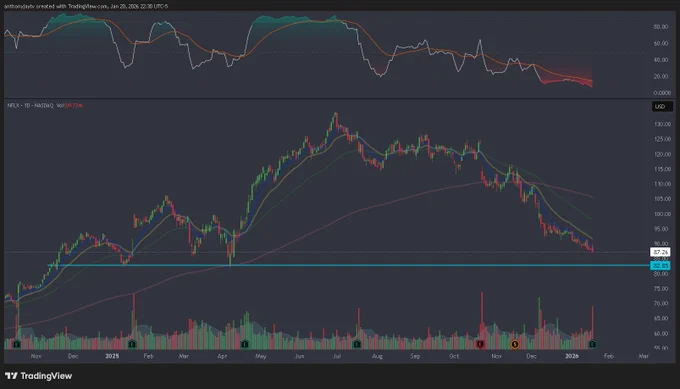The height and width of the screenshot is (389, 680).
Task: Open the earnings marker below the 2026 price drop
Action: (x=592, y=344)
